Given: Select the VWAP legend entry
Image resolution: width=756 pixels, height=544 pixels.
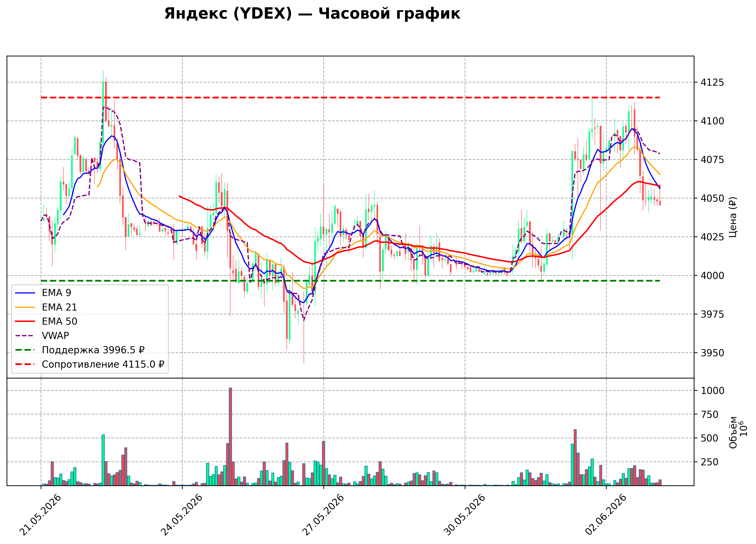Looking at the screenshot, I should 42,336.
